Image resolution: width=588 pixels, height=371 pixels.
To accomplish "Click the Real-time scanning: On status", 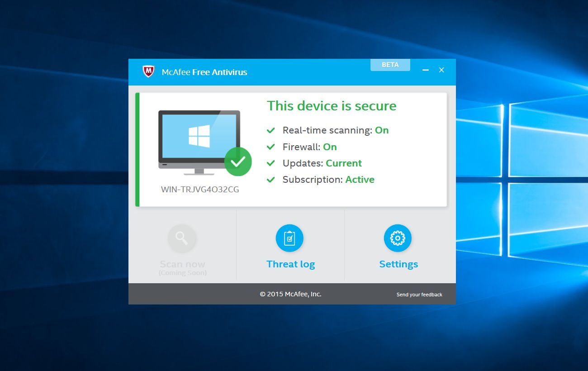I will pos(336,130).
